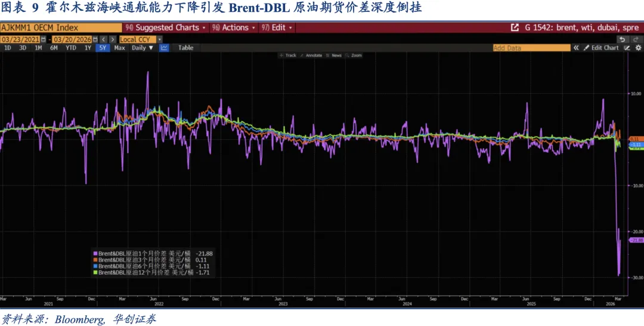Activate the Zoom tool
Image resolution: width=644 pixels, height=326 pixels.
click(354, 55)
